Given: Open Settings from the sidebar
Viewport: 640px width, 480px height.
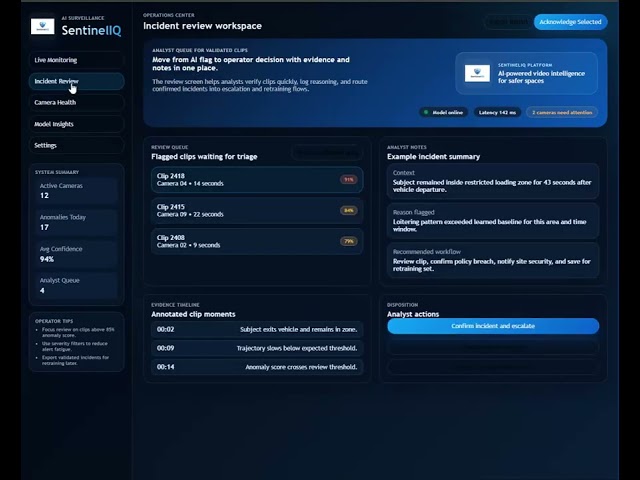Looking at the screenshot, I should coord(76,145).
